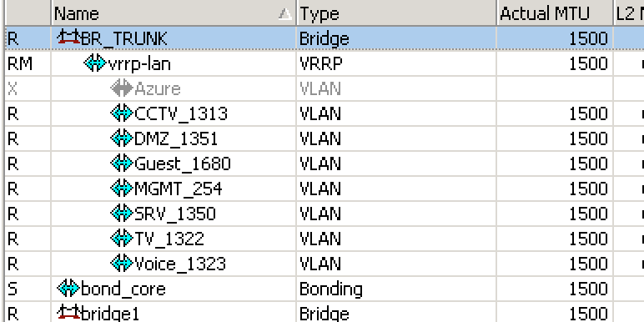
Task: Select the MGMT_254 interface name
Action: coord(179,189)
